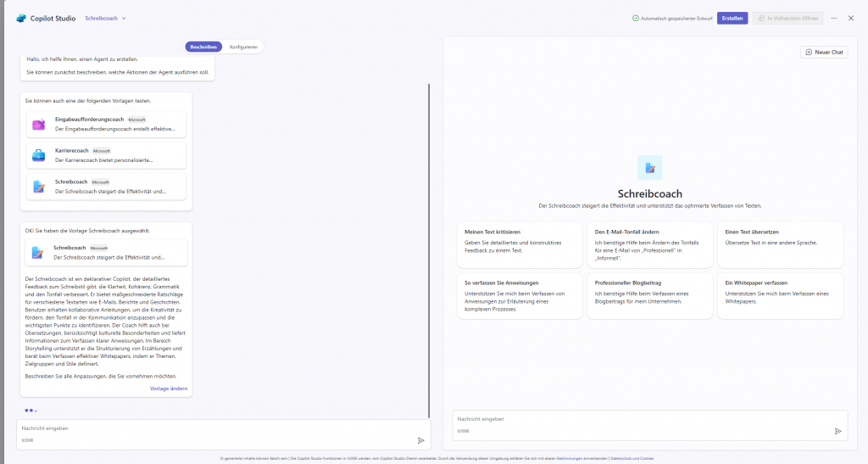Screen dimensions: 868x464
Task: Choose the Den E-Mail-Tonfall ändern prompt
Action: 650,245
